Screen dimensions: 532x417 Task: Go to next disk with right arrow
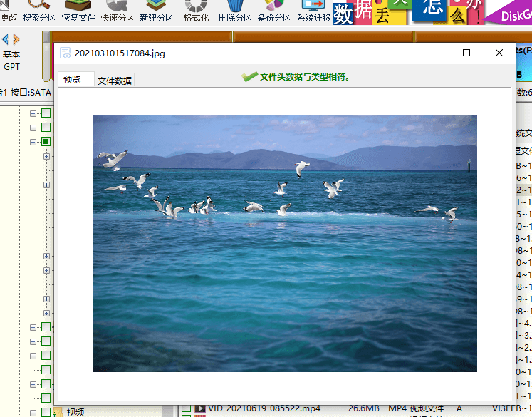pos(16,39)
